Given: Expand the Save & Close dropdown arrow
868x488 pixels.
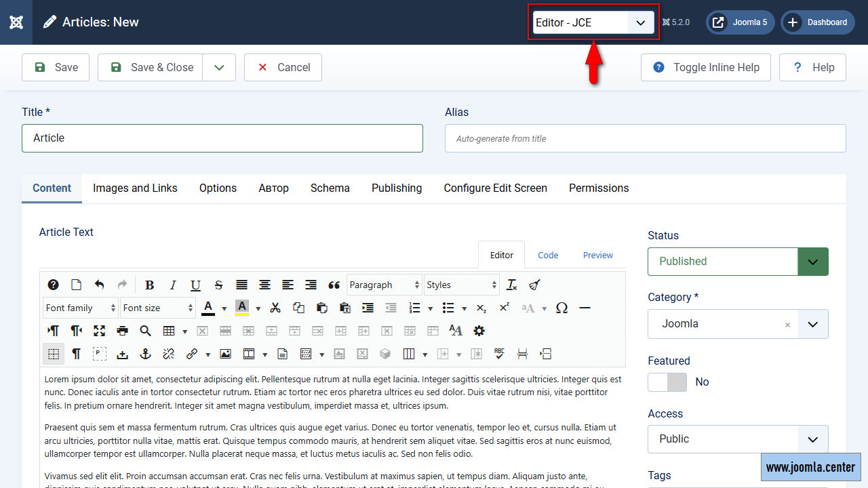Looking at the screenshot, I should coord(219,67).
